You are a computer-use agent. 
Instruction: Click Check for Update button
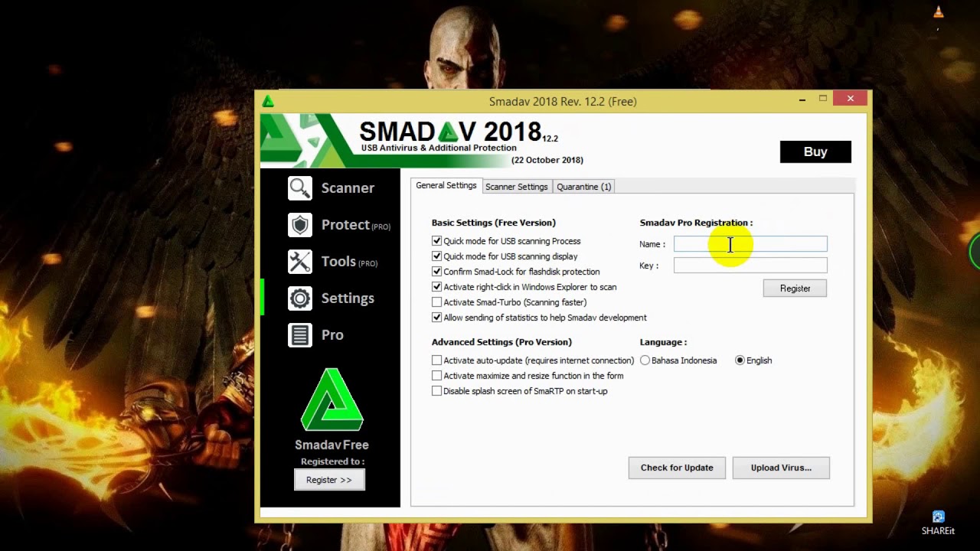click(x=677, y=468)
